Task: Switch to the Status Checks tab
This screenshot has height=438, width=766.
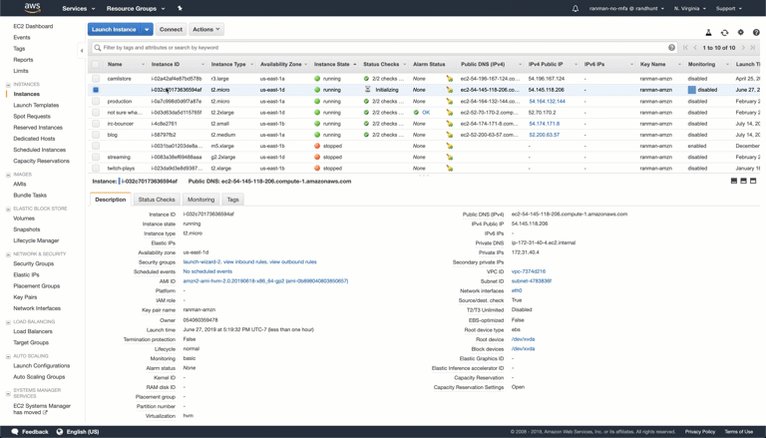Action: click(x=156, y=199)
